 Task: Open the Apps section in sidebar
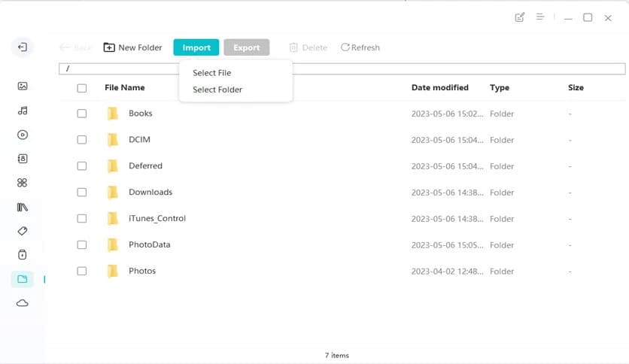23,183
